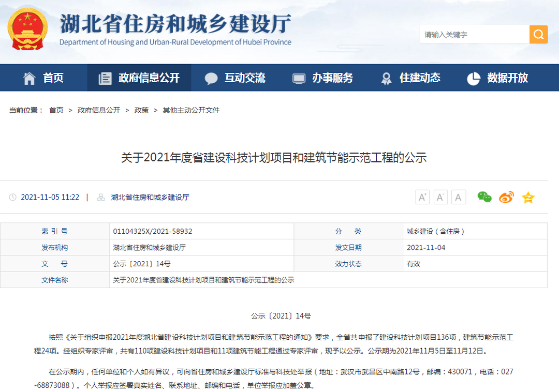Click 政策 breadcrumb link

coord(141,110)
